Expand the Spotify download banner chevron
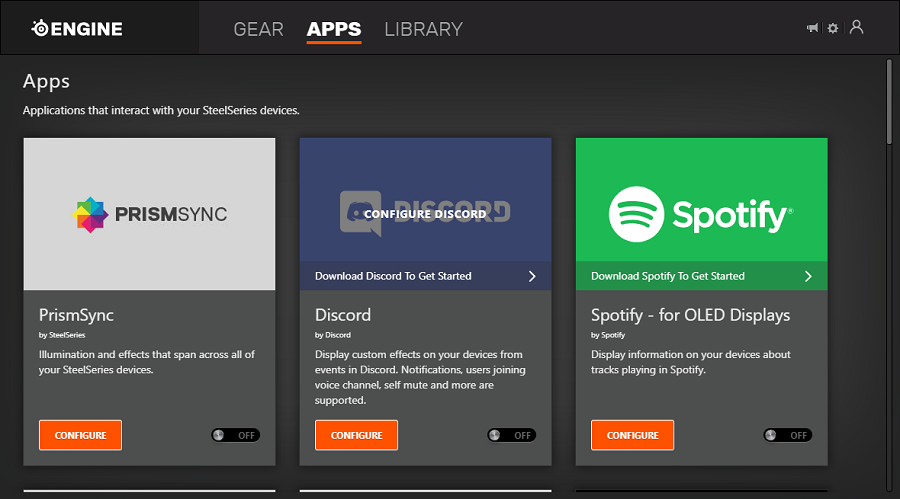 808,276
